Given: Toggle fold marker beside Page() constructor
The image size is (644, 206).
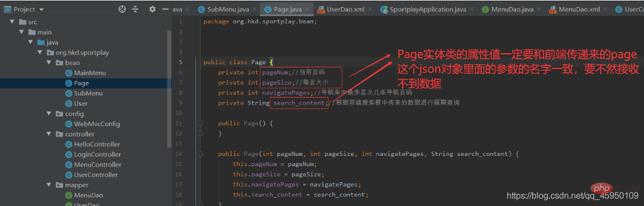Looking at the screenshot, I should click(x=200, y=123).
